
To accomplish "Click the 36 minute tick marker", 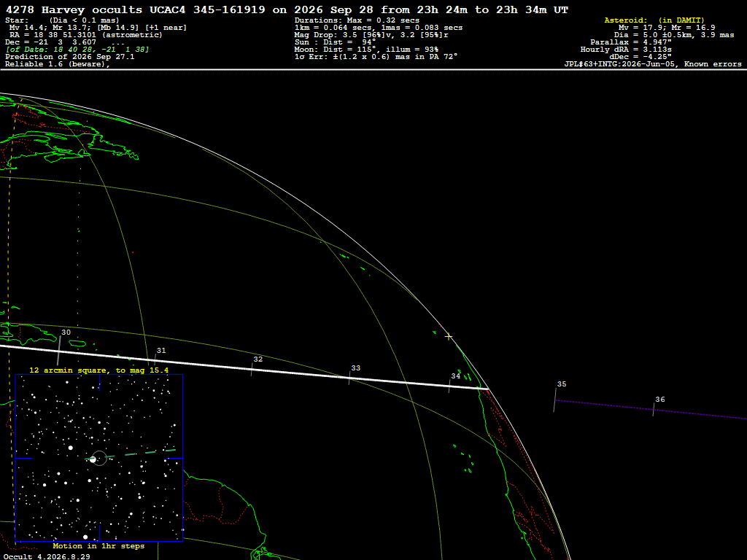I will point(654,410).
